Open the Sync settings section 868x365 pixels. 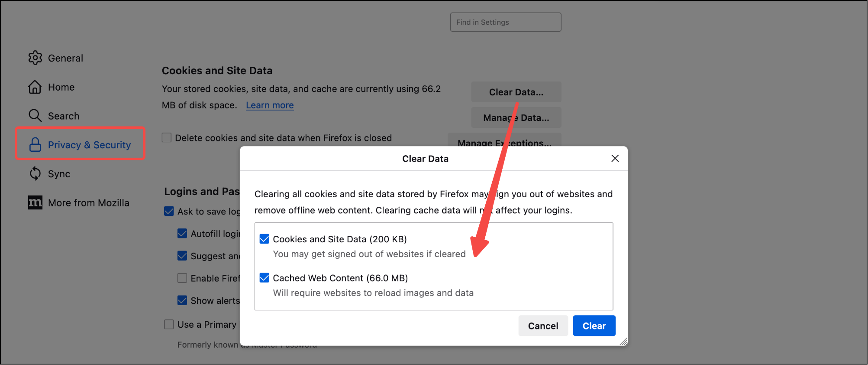[x=59, y=174]
